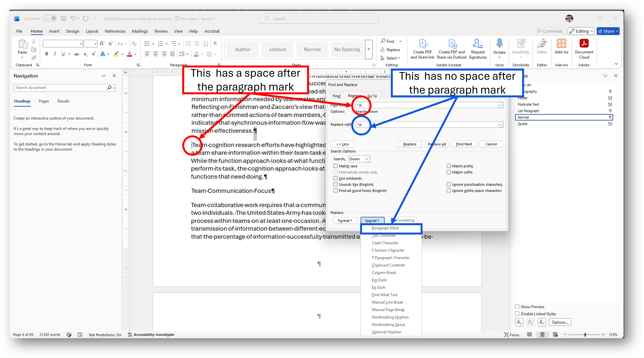The image size is (644, 358).
Task: Check Disable Linked Styles
Action: tap(517, 313)
